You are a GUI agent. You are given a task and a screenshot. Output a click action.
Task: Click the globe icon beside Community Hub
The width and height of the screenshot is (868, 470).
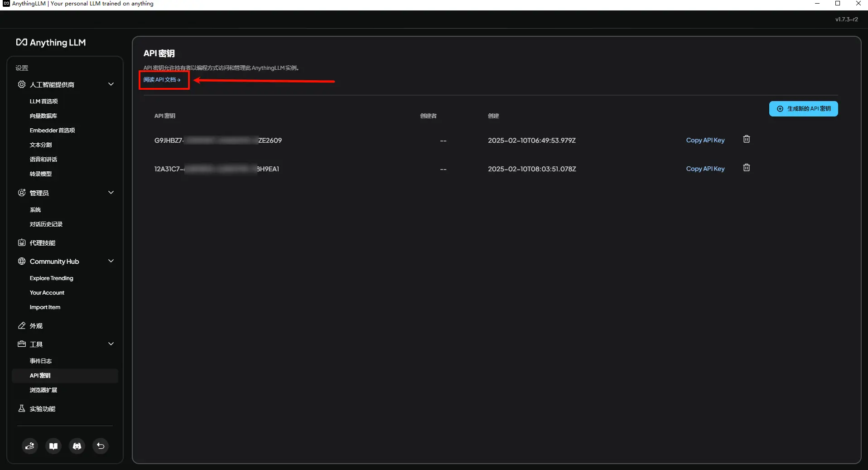click(x=22, y=261)
